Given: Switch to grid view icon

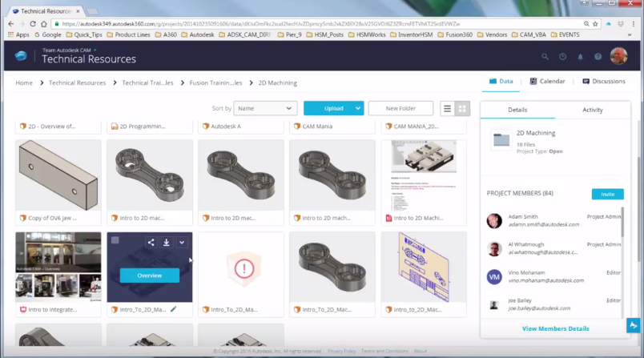Looking at the screenshot, I should tap(462, 108).
